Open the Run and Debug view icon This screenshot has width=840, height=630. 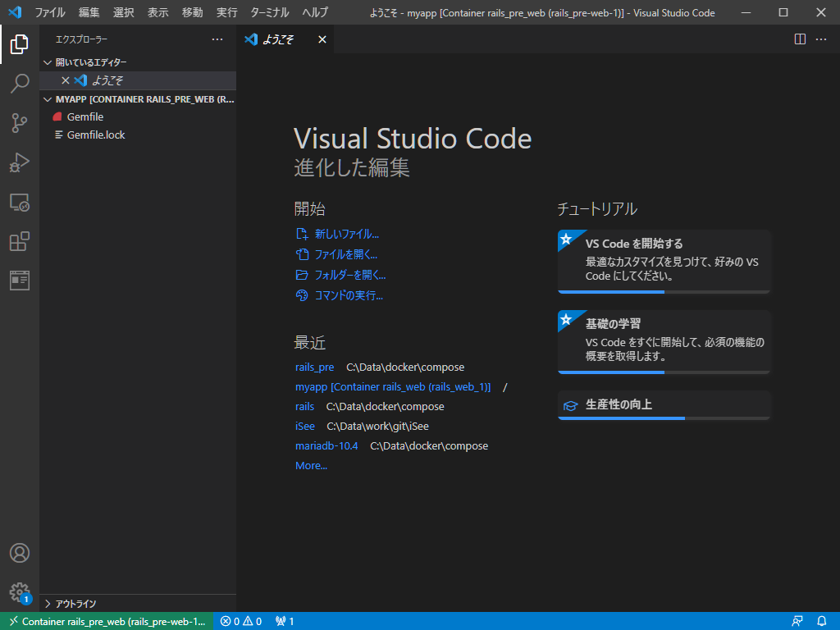20,162
